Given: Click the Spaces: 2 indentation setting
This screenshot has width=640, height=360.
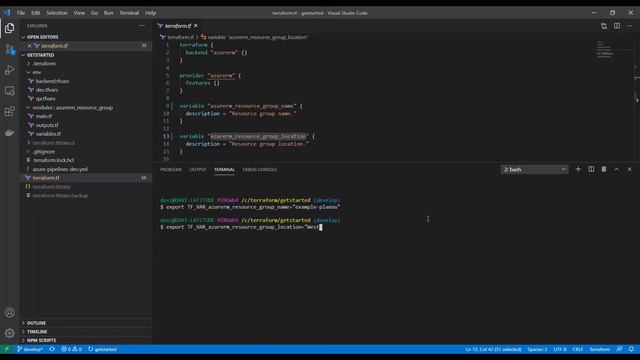Looking at the screenshot, I should pos(537,349).
